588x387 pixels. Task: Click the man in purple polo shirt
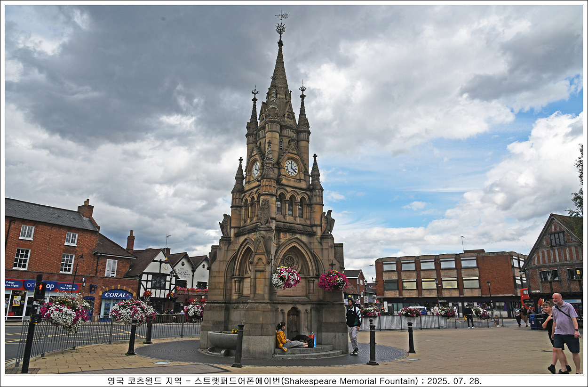click(x=565, y=332)
